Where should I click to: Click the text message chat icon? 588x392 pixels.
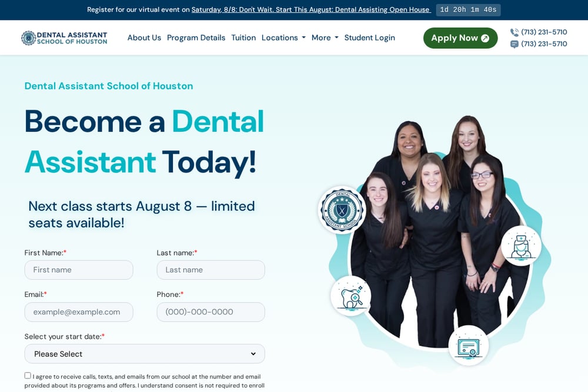click(x=514, y=44)
